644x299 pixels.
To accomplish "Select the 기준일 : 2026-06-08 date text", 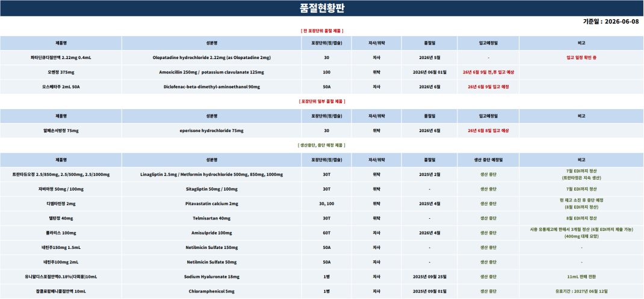I will [611, 22].
